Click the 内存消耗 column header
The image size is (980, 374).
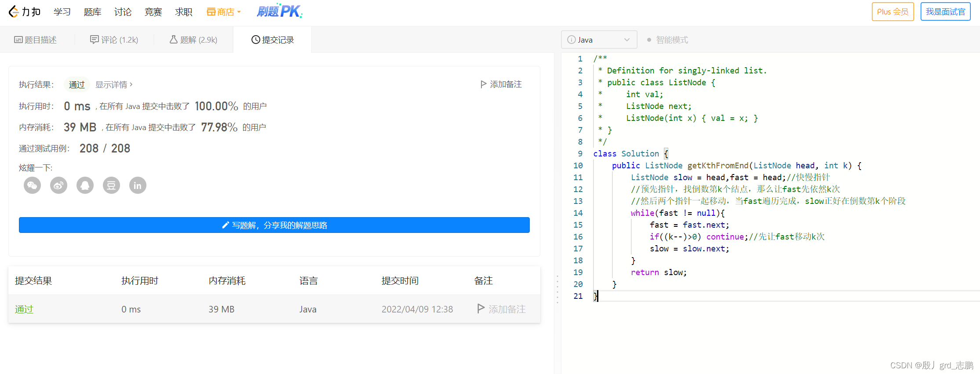227,280
